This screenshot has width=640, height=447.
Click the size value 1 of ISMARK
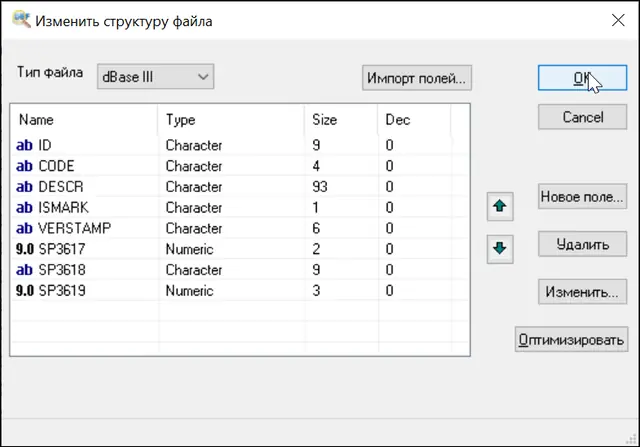pyautogui.click(x=316, y=208)
